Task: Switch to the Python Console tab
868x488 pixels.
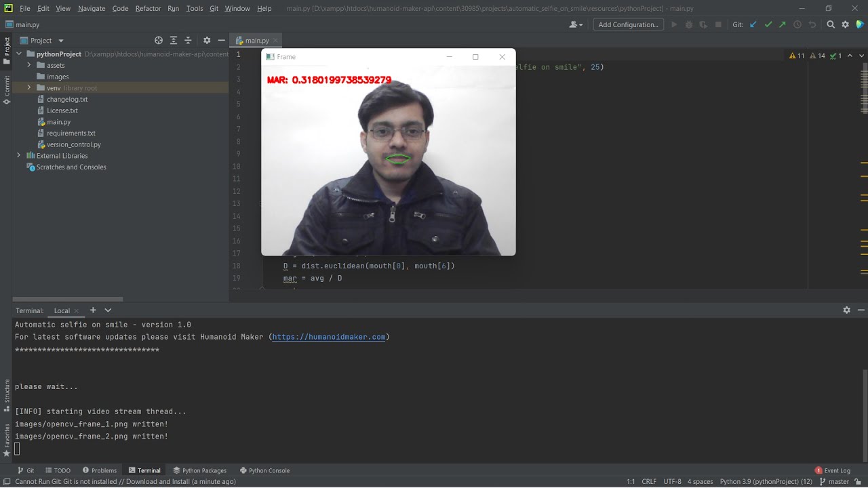Action: [x=264, y=470]
